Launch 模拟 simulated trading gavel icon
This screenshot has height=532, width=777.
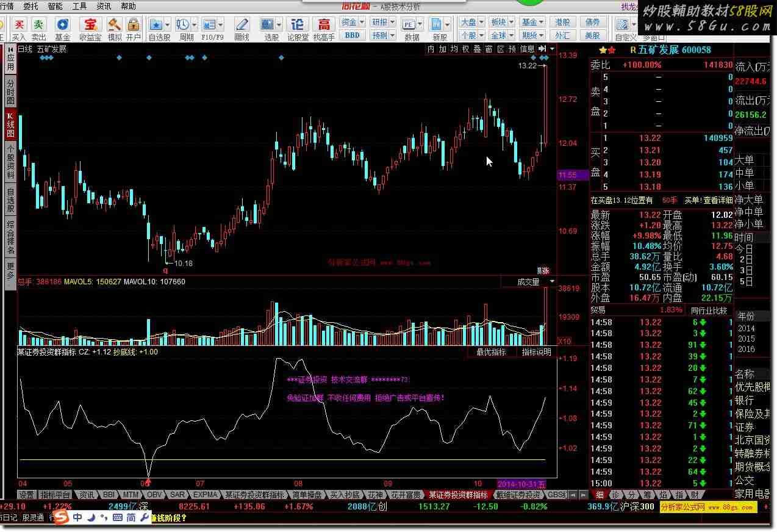(114, 24)
